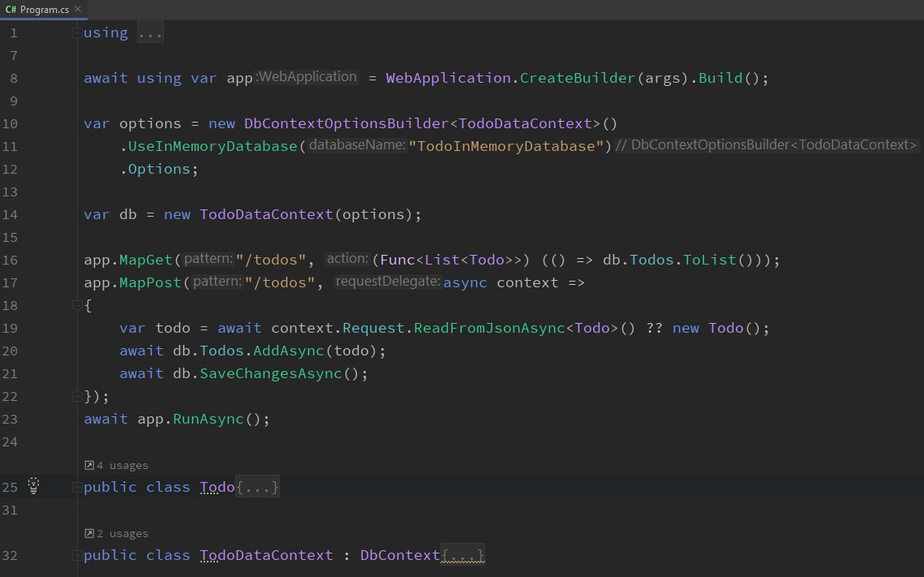Click 'WebApplication' class name after equals sign

click(x=448, y=78)
